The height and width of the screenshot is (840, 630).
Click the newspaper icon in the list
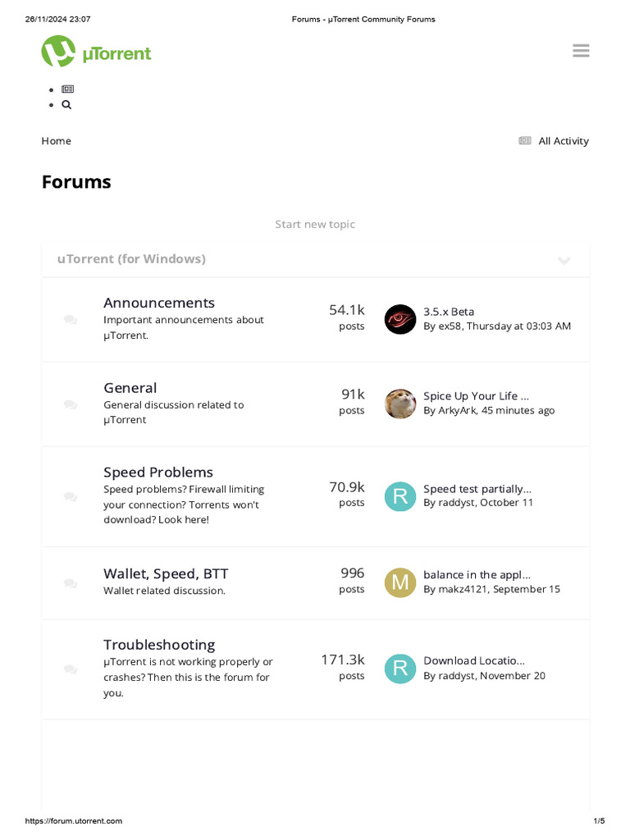coord(67,89)
